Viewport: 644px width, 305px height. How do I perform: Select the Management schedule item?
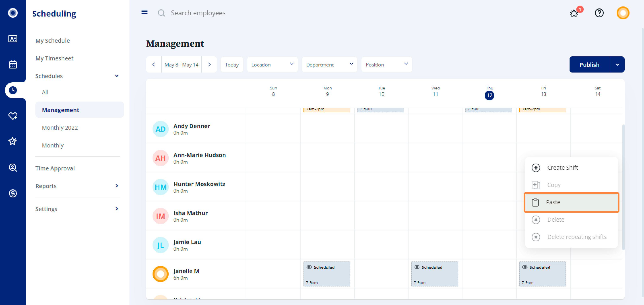(79, 110)
